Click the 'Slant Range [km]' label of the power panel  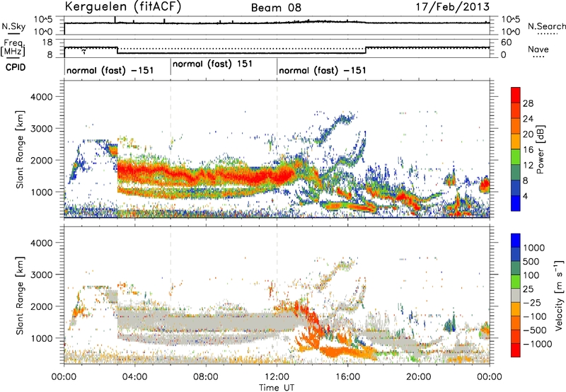click(x=20, y=149)
